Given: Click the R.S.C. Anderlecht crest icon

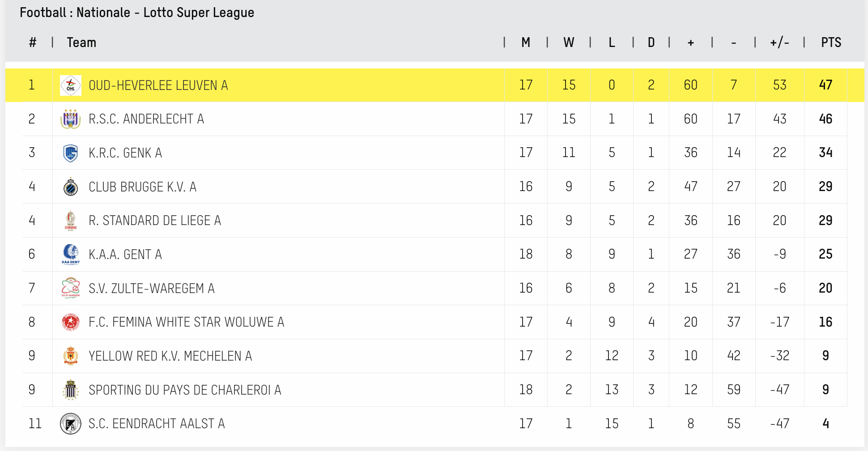Looking at the screenshot, I should coord(71,119).
